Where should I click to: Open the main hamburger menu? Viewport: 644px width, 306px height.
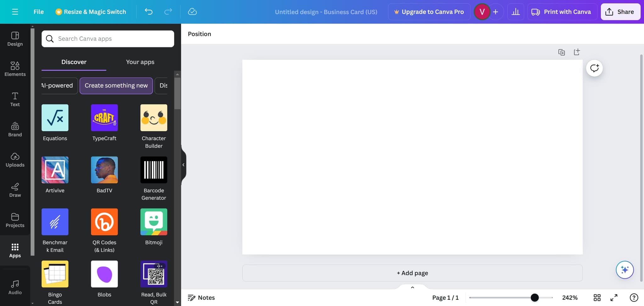(x=15, y=12)
